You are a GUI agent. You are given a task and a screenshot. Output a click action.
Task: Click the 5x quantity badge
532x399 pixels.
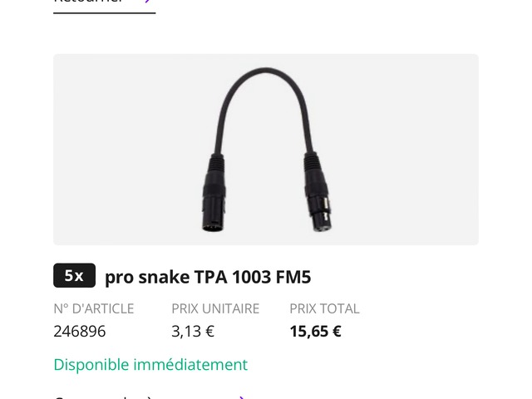(74, 275)
